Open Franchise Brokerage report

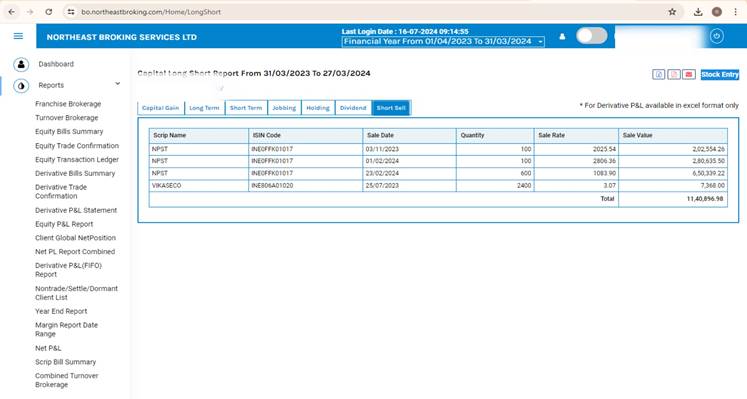coord(68,104)
